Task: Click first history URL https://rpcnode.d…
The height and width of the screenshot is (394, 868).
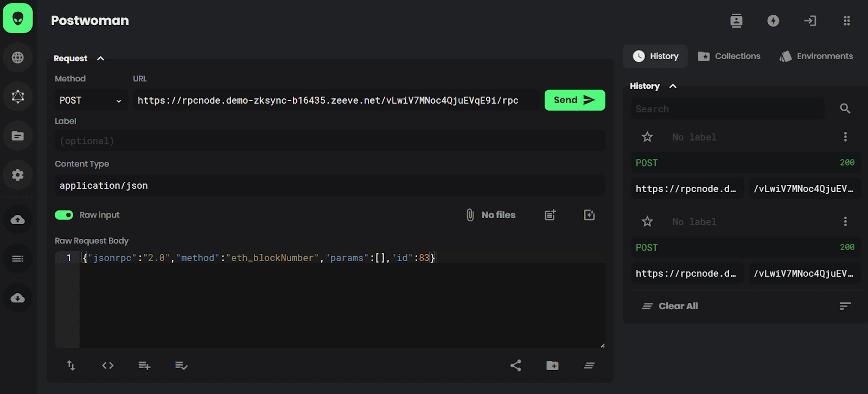Action: [688, 189]
